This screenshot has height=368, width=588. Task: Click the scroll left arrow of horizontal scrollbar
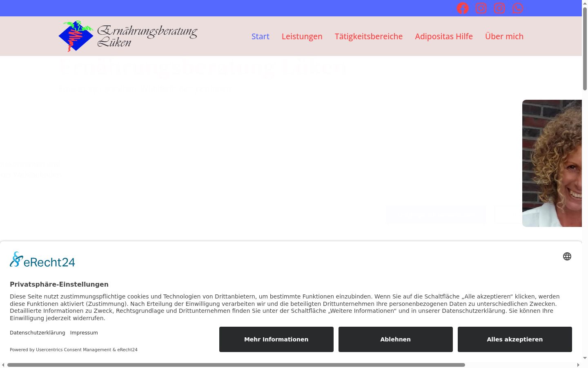pos(3,365)
